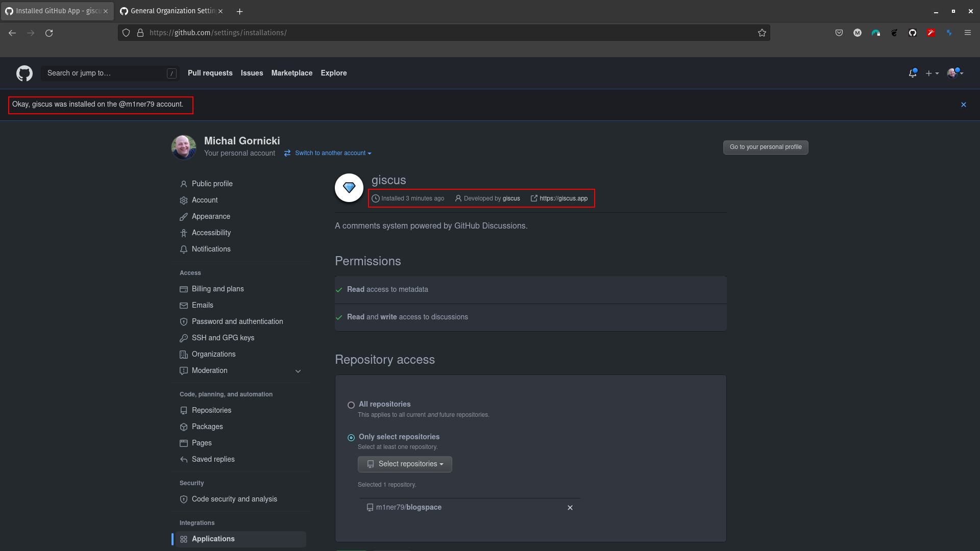Viewport: 980px width, 551px height.
Task: Open the shield tracking protection icon
Action: pyautogui.click(x=126, y=33)
